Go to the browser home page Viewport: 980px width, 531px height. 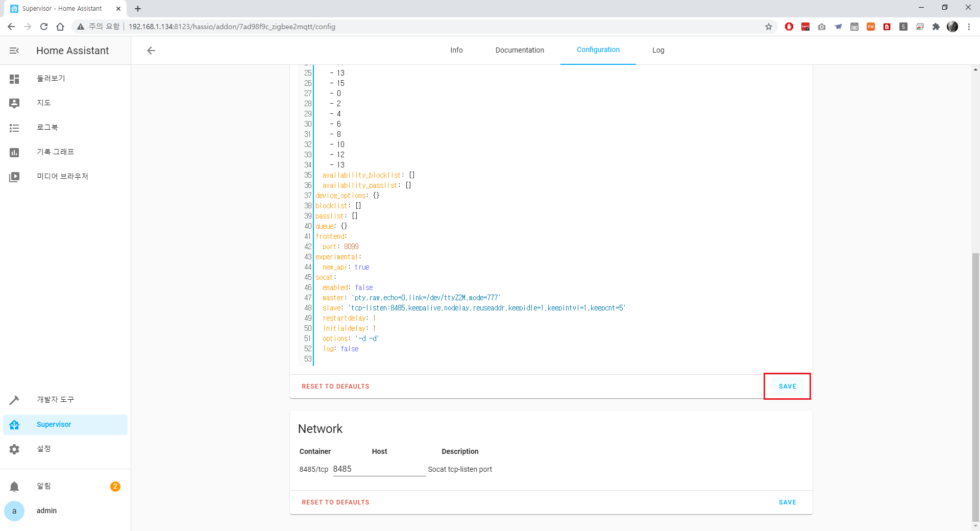(60, 27)
